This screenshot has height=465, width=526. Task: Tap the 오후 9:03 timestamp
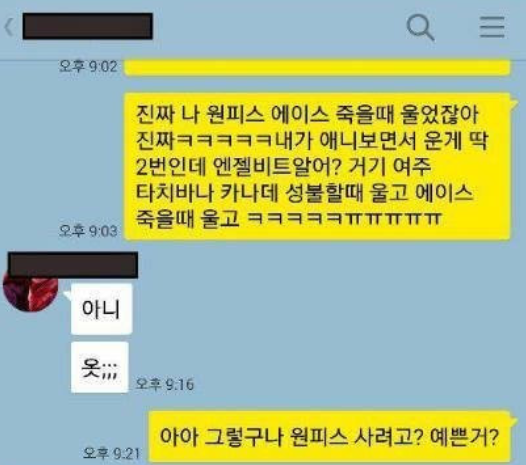tap(88, 231)
